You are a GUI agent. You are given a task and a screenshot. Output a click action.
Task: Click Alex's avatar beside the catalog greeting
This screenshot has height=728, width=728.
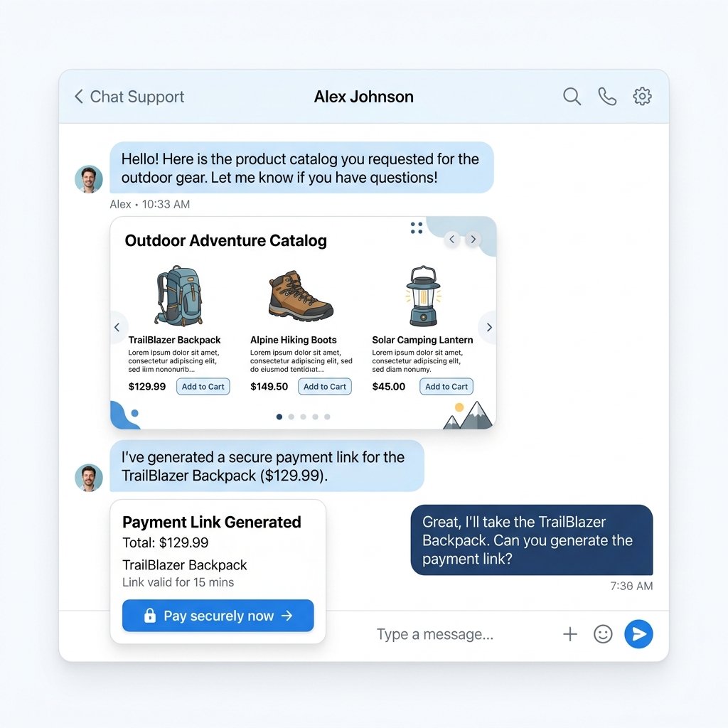(x=89, y=178)
